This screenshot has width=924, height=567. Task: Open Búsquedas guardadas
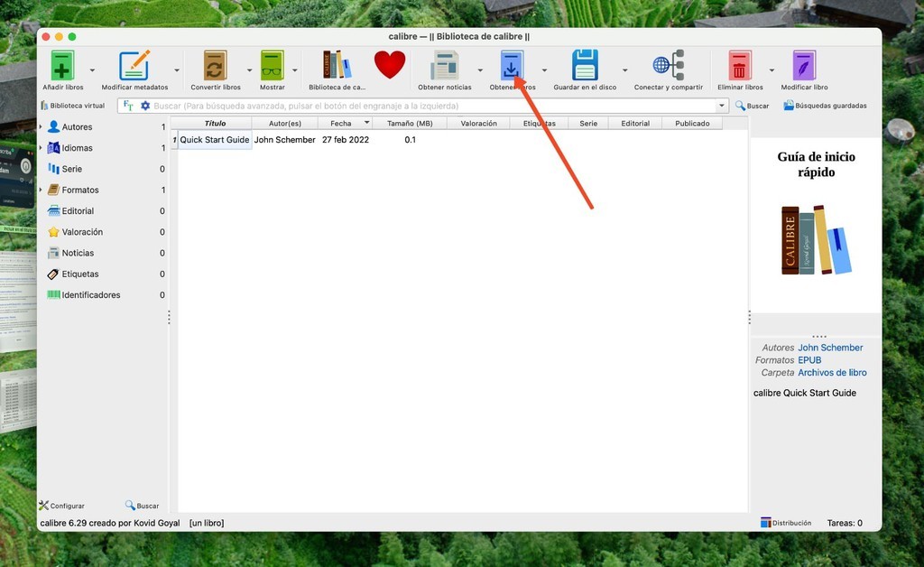[825, 106]
